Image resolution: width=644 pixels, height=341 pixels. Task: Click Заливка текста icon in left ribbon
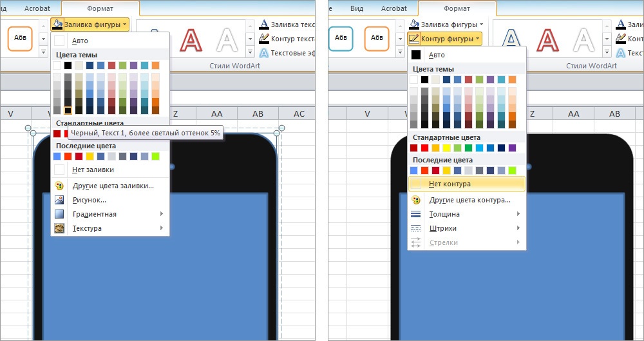[x=264, y=24]
